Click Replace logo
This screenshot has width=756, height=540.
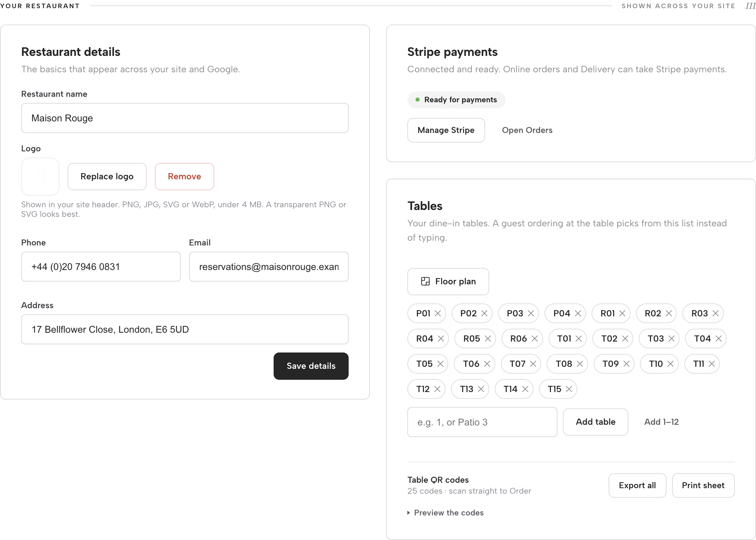point(107,177)
